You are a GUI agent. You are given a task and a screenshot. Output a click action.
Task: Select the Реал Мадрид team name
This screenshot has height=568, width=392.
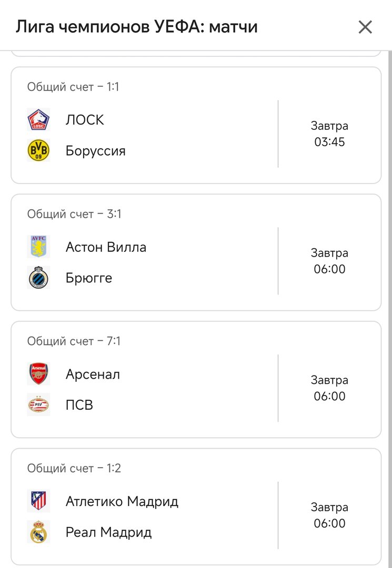tap(108, 532)
